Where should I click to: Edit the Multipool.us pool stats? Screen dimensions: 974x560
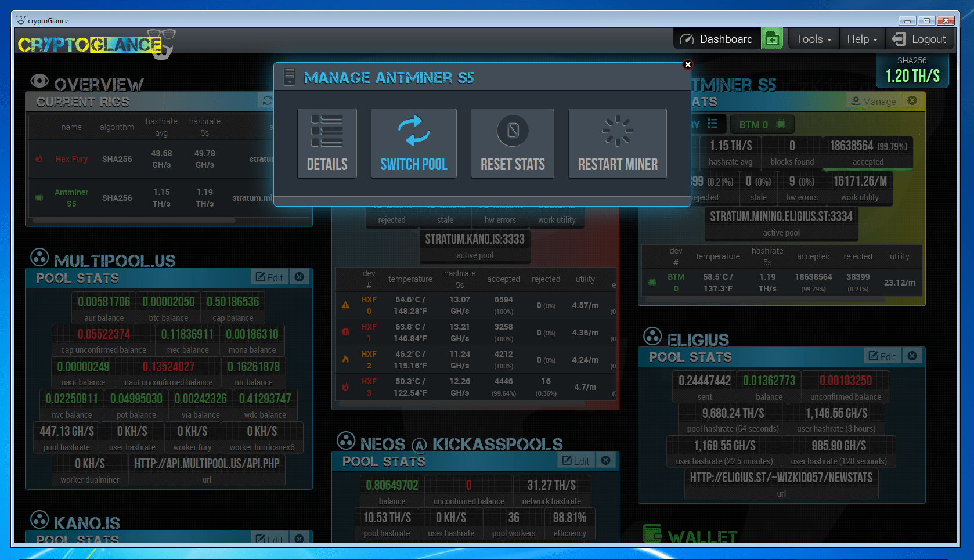(x=269, y=277)
